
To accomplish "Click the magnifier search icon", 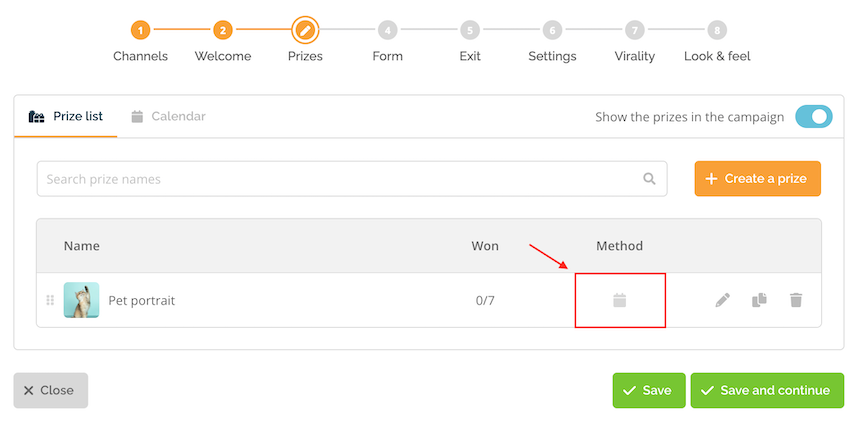I will tap(649, 179).
